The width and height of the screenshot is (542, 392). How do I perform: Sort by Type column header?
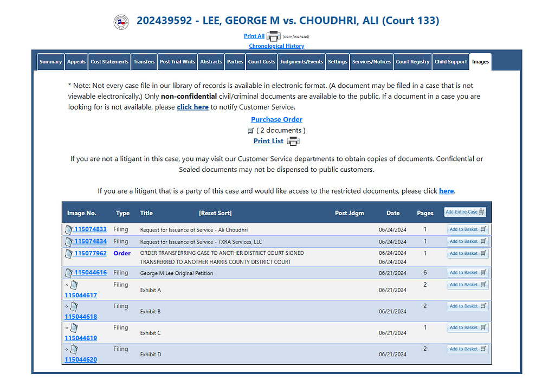tap(122, 213)
